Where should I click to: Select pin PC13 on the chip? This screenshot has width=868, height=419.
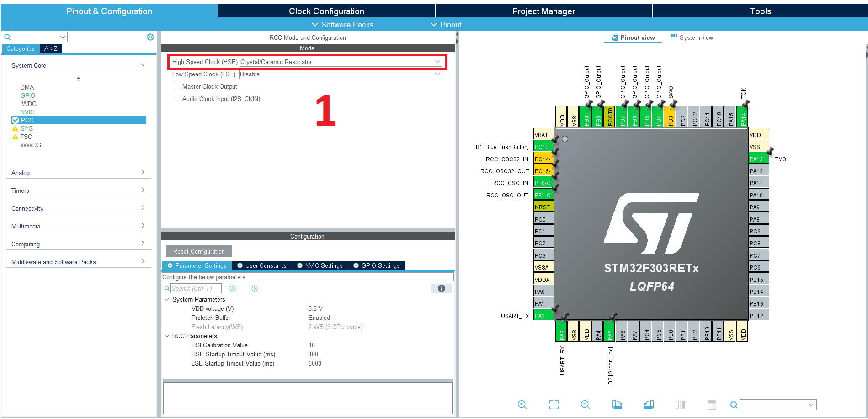pos(543,147)
